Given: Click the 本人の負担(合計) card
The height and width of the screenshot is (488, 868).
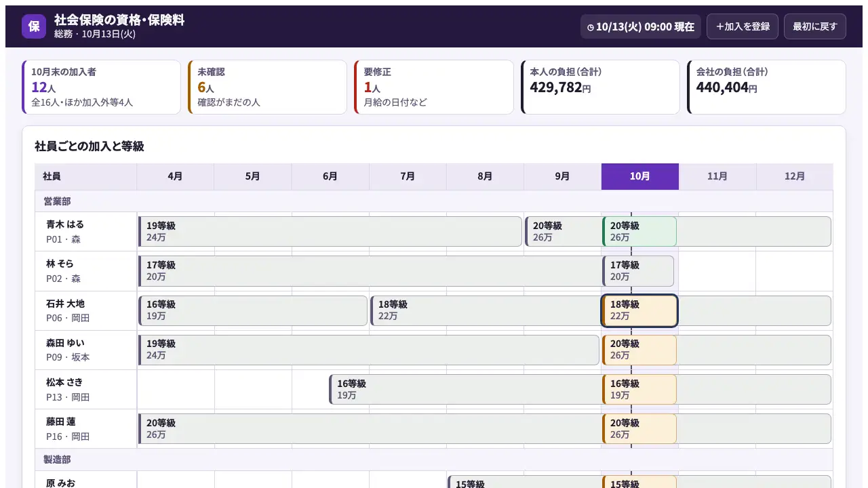Looking at the screenshot, I should [600, 87].
